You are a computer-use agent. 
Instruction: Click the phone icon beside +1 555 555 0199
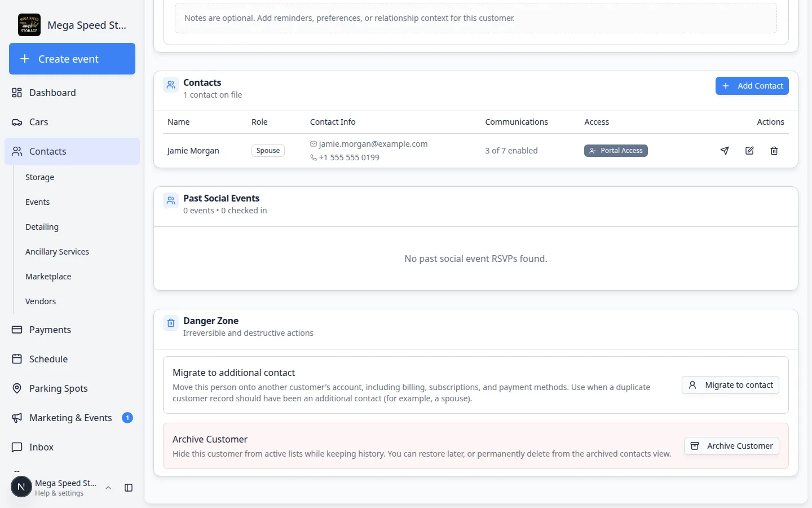(x=314, y=157)
